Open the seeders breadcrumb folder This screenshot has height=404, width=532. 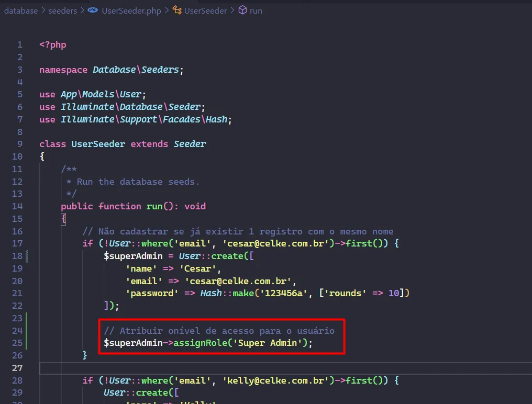[62, 10]
